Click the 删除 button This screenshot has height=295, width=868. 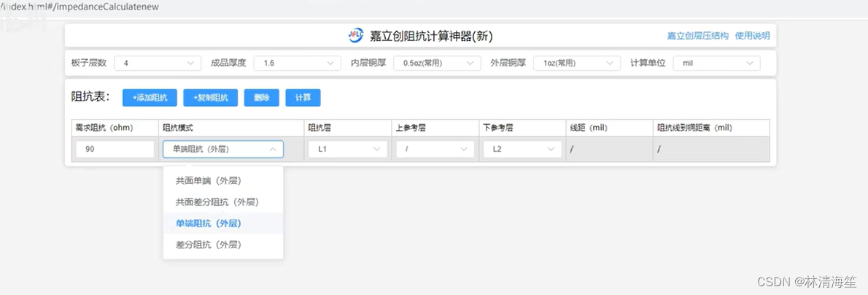point(262,98)
